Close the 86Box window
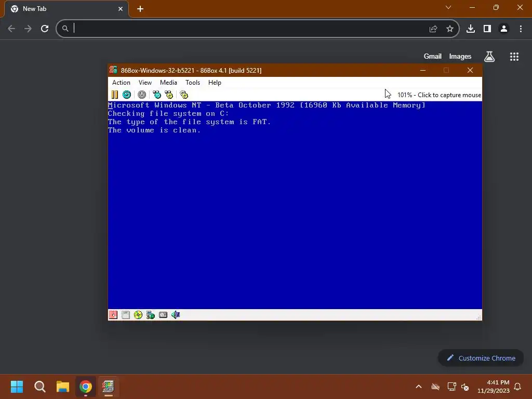 [470, 70]
